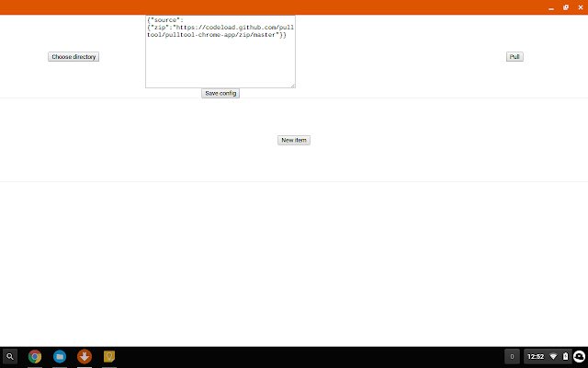588x368 pixels.
Task: Restore the window size with the maximize icon
Action: [x=566, y=7]
